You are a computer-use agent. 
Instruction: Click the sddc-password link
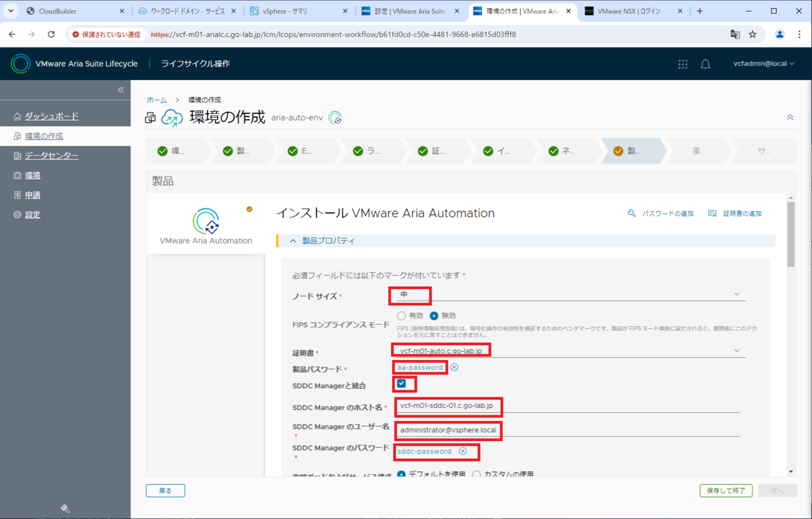click(424, 451)
